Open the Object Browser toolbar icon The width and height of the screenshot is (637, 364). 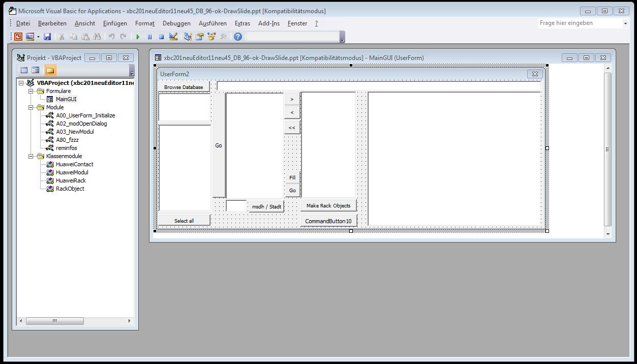(211, 37)
